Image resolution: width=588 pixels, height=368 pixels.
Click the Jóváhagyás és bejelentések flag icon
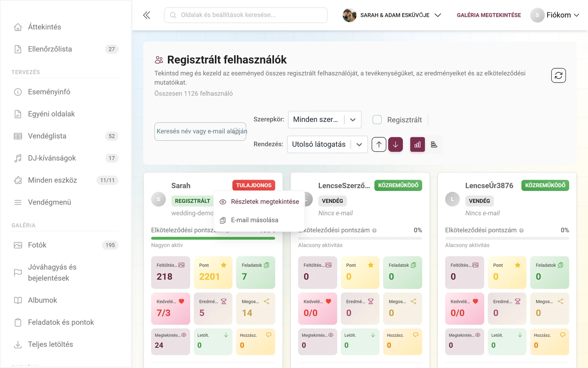click(x=18, y=272)
